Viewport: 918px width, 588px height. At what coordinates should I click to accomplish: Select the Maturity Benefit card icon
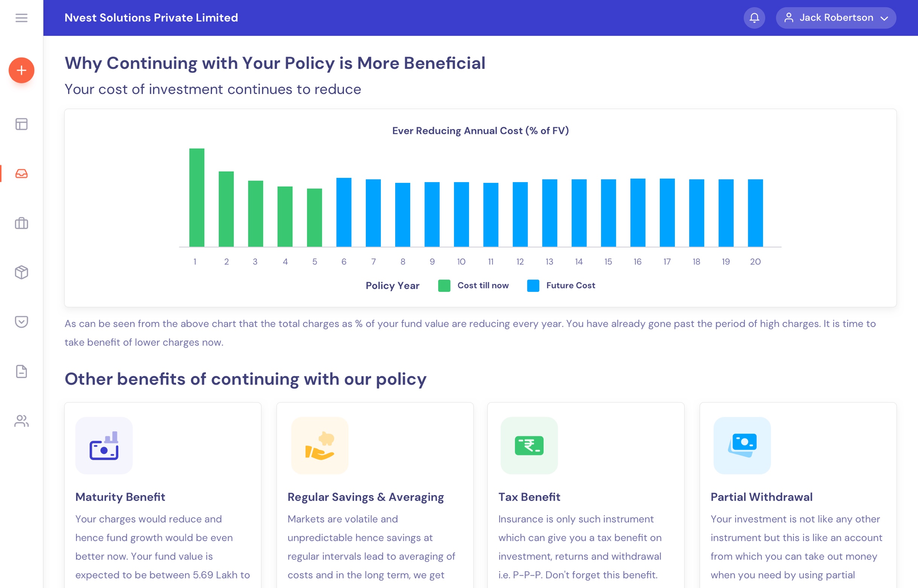[x=104, y=445]
